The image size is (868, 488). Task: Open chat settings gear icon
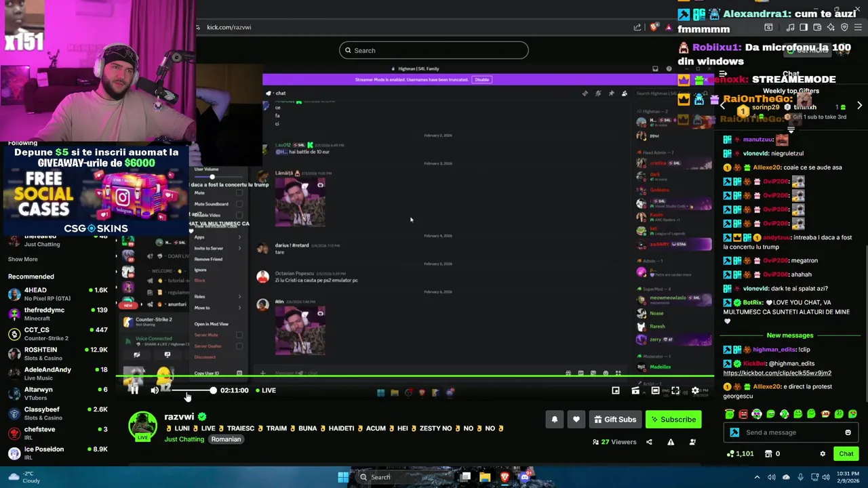pyautogui.click(x=823, y=453)
